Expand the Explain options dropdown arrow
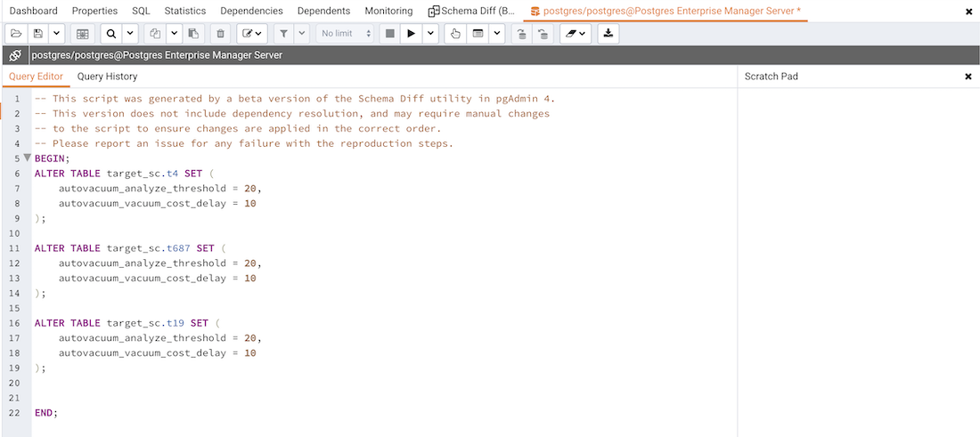 pos(497,34)
